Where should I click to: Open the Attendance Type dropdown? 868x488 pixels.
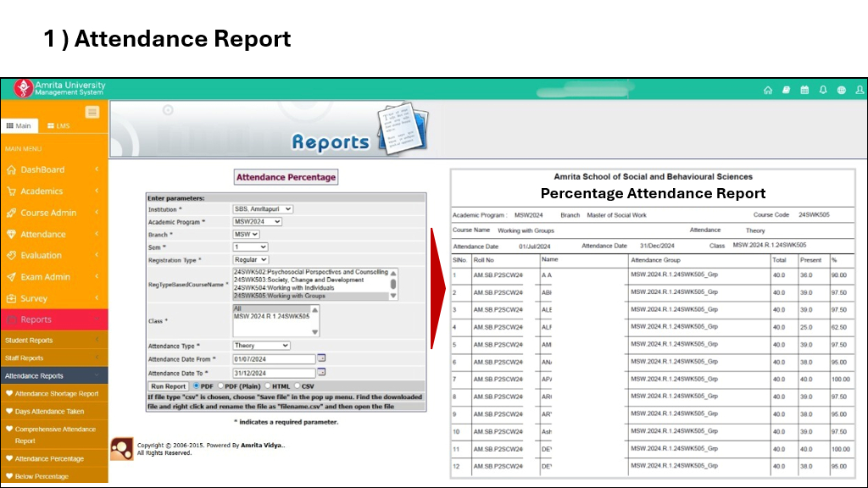261,346
